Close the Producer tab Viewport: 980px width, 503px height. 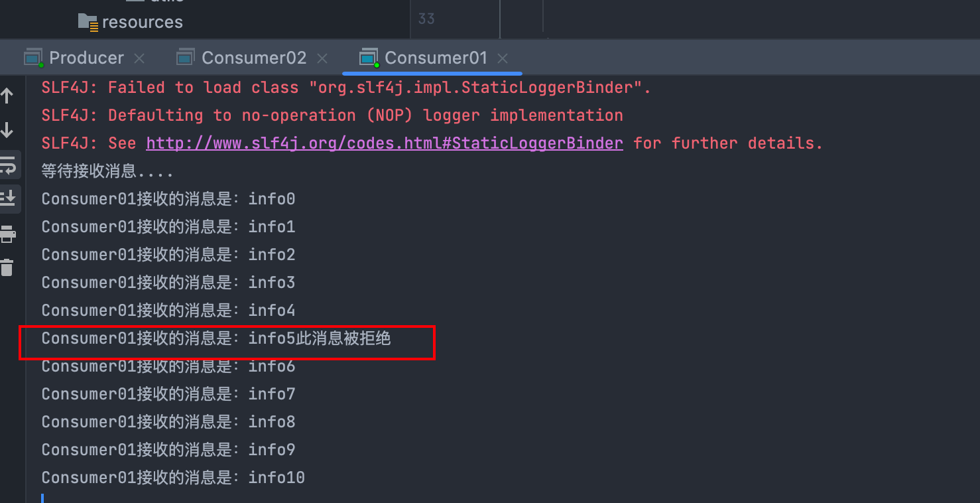[139, 58]
